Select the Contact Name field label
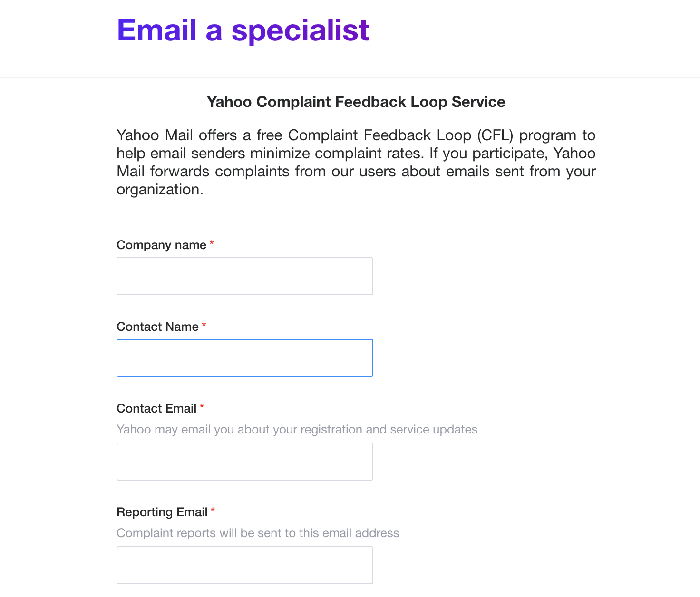Image resolution: width=700 pixels, height=597 pixels. (x=158, y=327)
